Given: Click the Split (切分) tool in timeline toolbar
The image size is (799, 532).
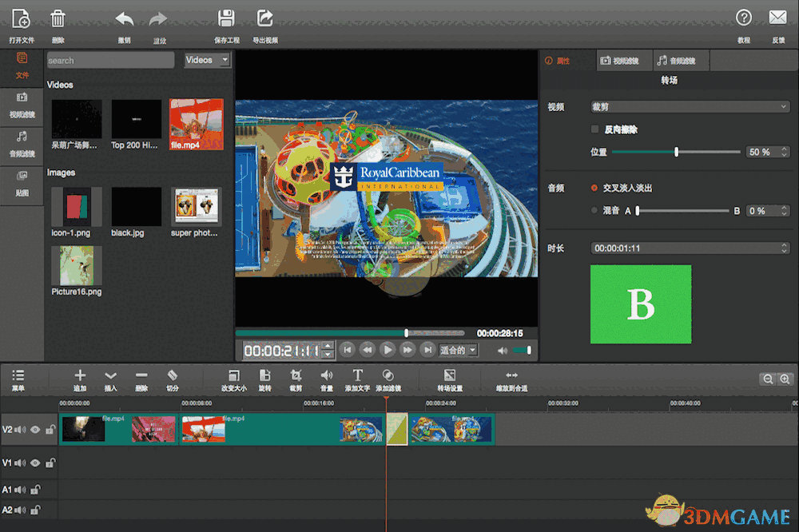Looking at the screenshot, I should tap(172, 375).
